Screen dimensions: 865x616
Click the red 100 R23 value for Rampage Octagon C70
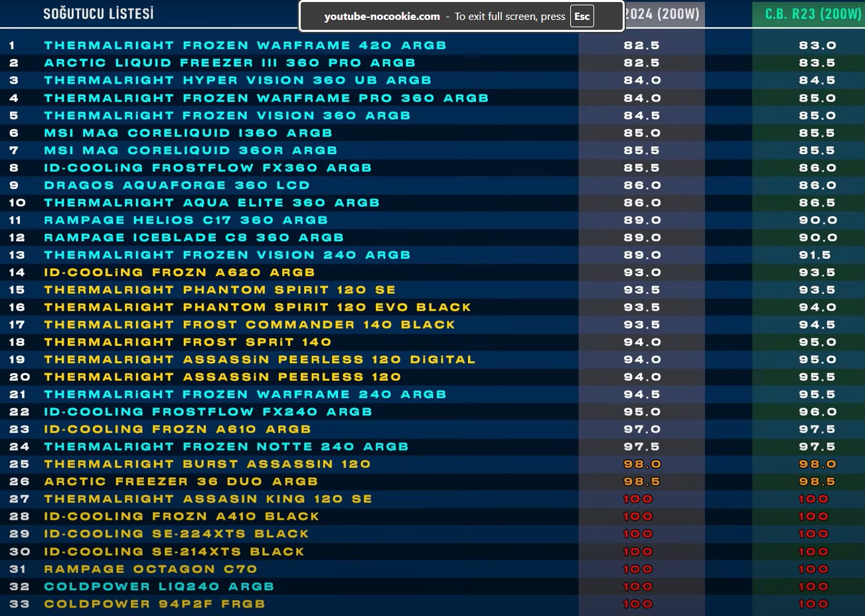pos(813,569)
